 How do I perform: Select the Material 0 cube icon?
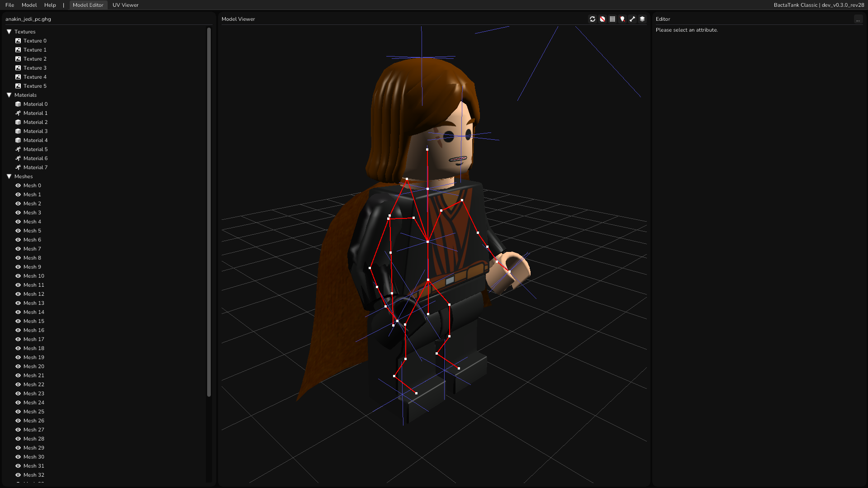(x=18, y=104)
